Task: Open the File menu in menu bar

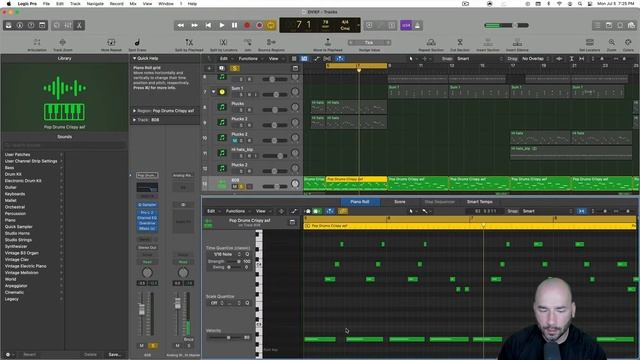Action: tap(47, 4)
